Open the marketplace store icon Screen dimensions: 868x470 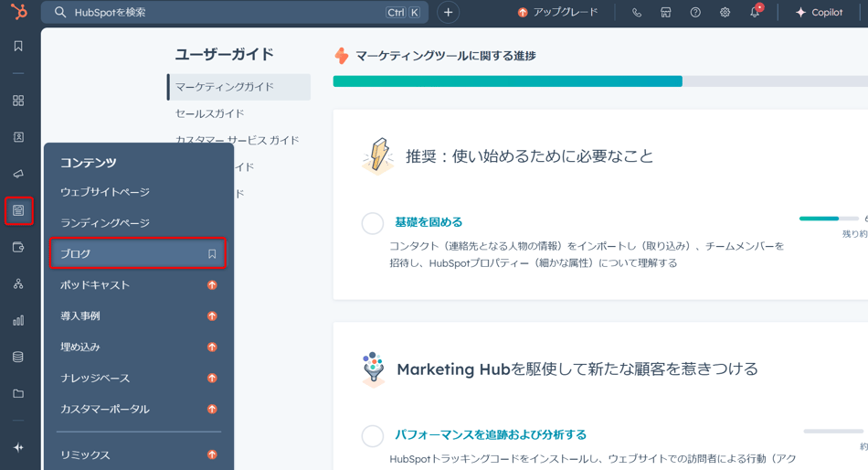tap(666, 12)
